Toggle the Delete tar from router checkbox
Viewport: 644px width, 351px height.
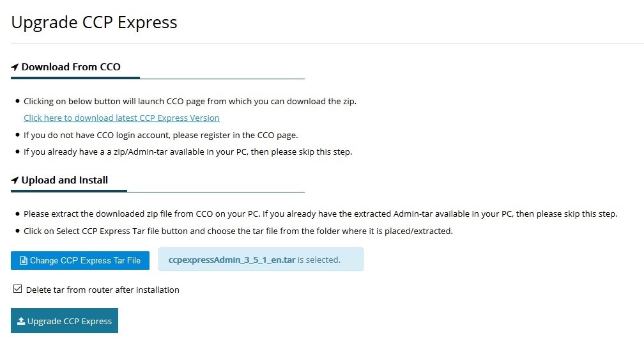(x=17, y=289)
